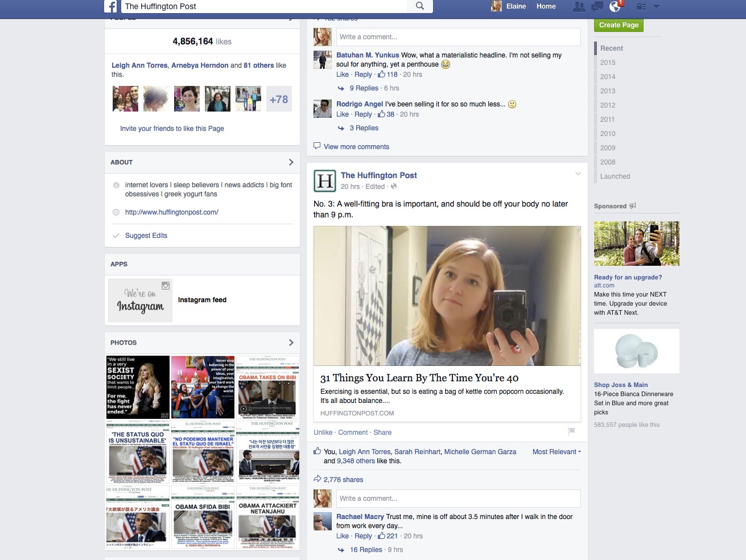Open the post options chevron
Screen dimensions: 746x560
click(578, 174)
